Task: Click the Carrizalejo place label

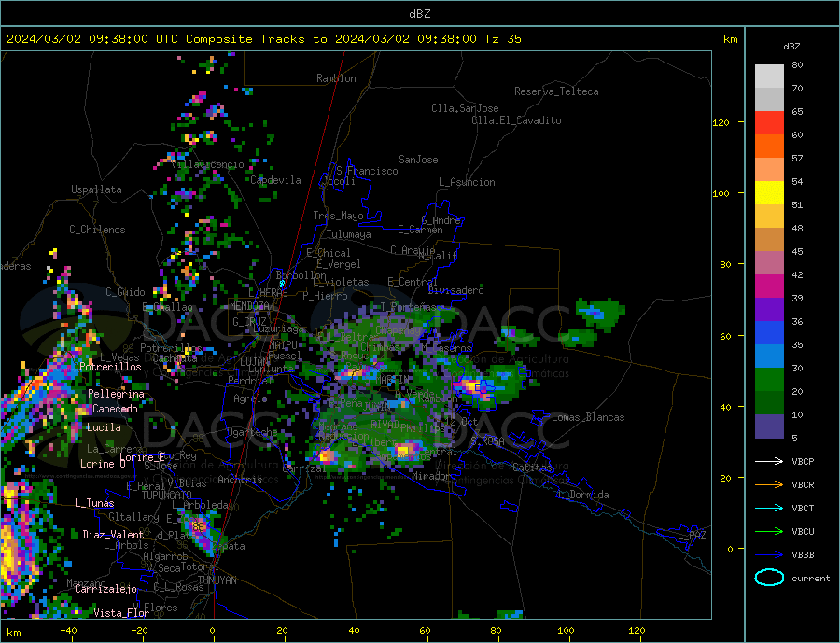Action: pyautogui.click(x=105, y=590)
